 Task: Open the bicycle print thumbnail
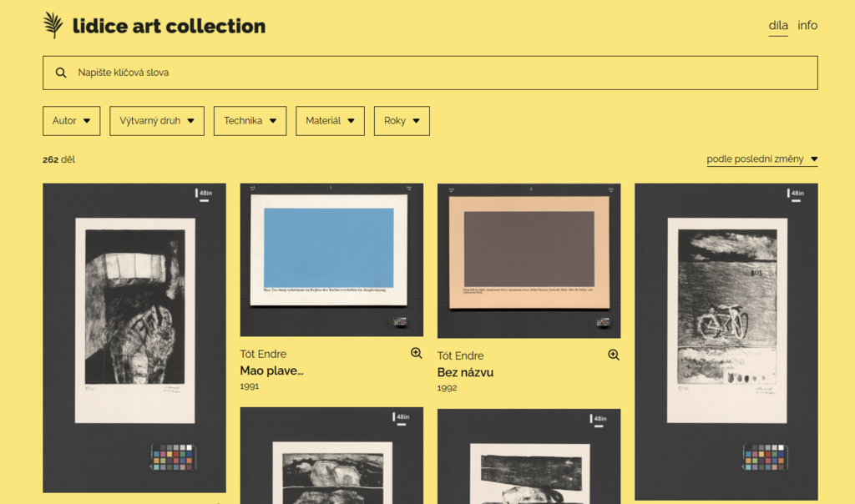pyautogui.click(x=726, y=340)
